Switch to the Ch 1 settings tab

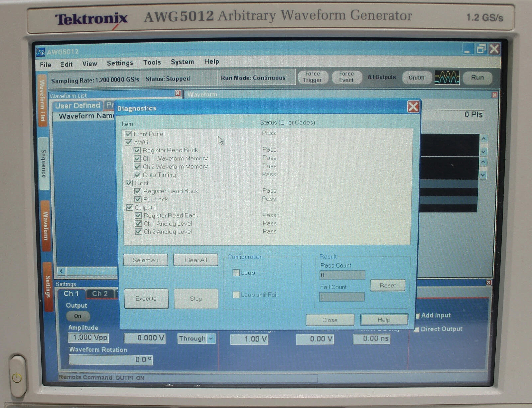71,294
